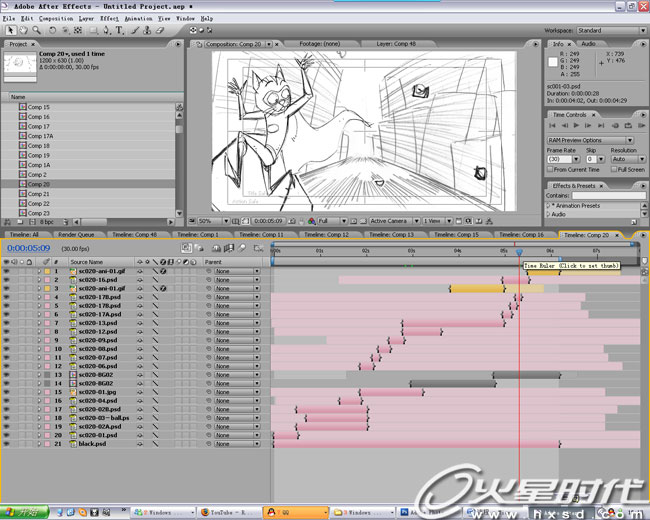Select the Pen tool

pyautogui.click(x=107, y=30)
